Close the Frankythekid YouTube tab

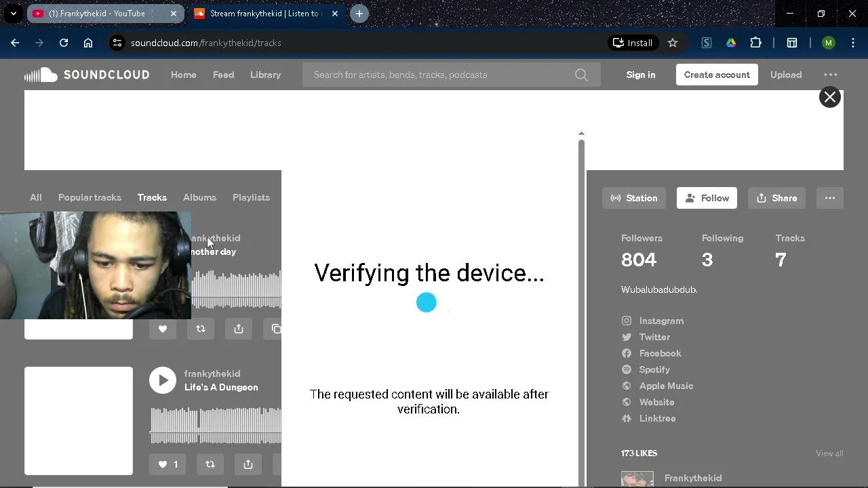click(174, 14)
